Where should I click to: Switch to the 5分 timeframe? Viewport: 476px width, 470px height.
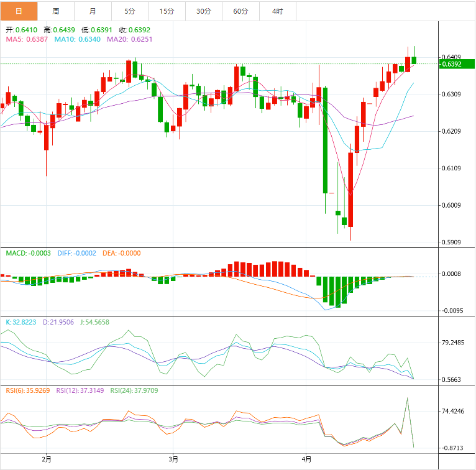tap(129, 11)
